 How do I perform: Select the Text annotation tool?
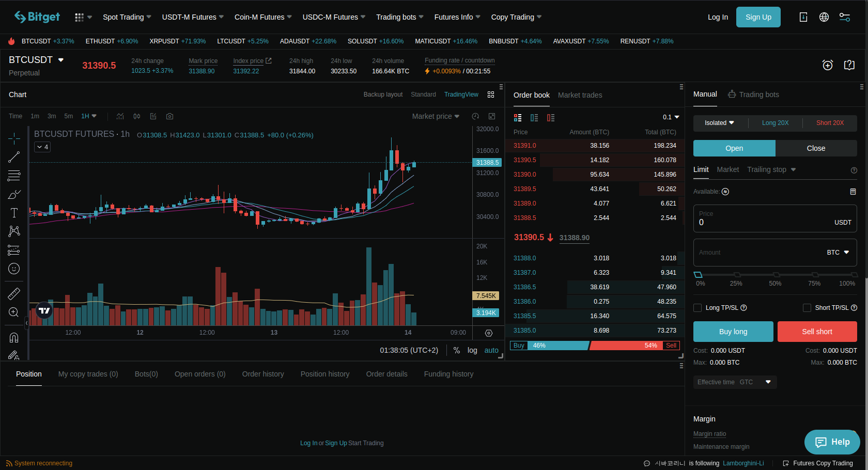14,213
